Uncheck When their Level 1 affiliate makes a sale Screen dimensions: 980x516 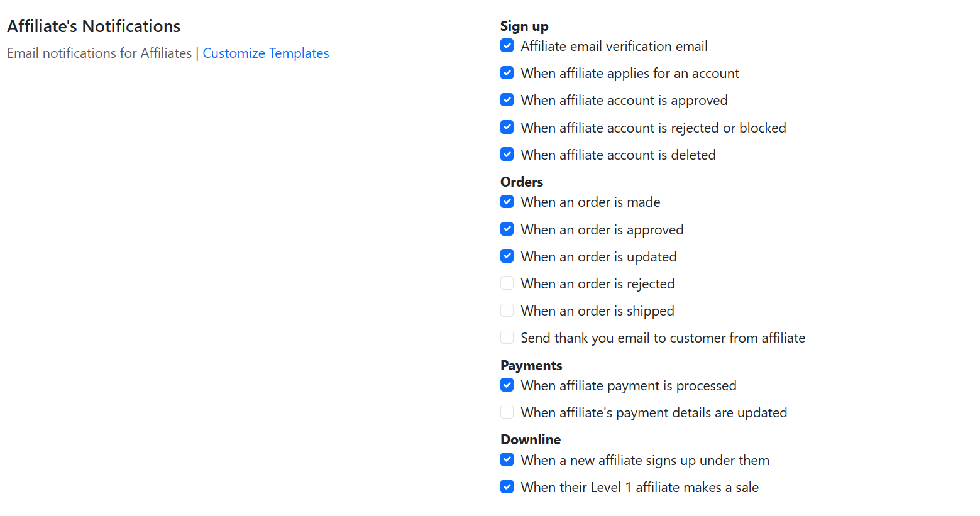pyautogui.click(x=507, y=487)
